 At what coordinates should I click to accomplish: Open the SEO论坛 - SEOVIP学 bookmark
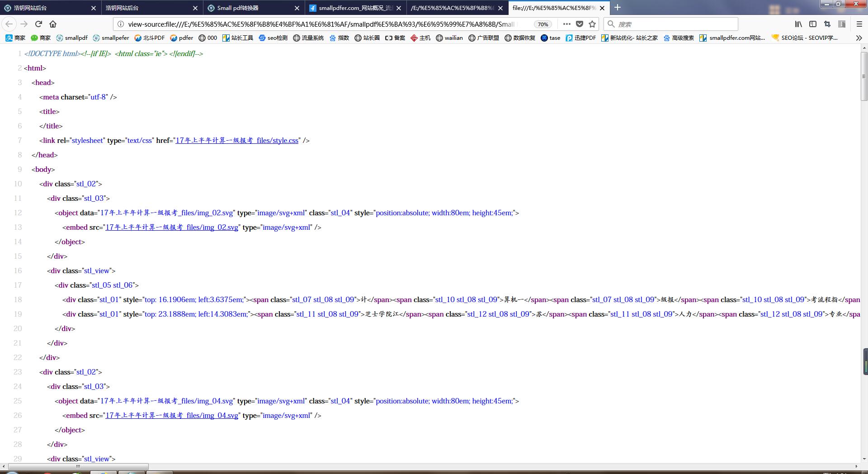805,38
